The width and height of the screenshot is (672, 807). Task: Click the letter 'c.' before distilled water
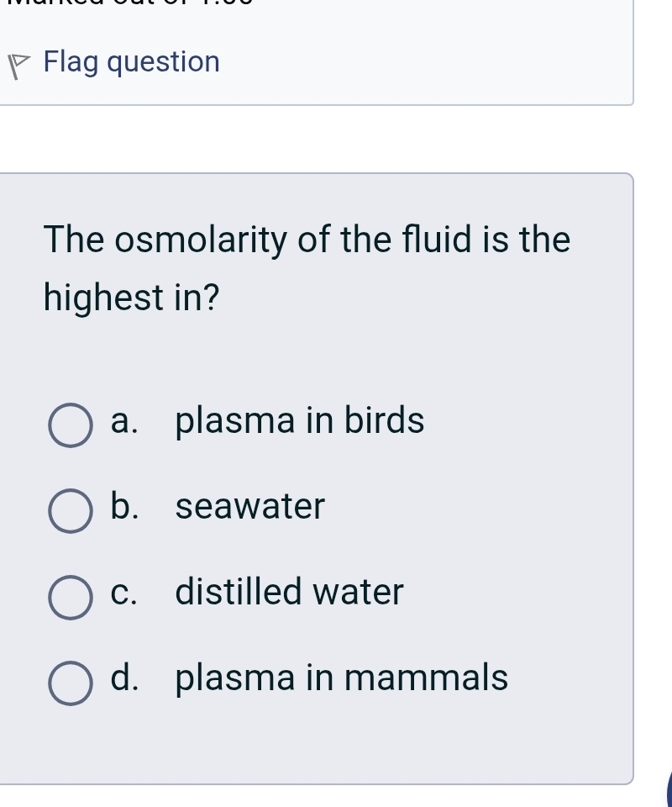click(x=126, y=593)
